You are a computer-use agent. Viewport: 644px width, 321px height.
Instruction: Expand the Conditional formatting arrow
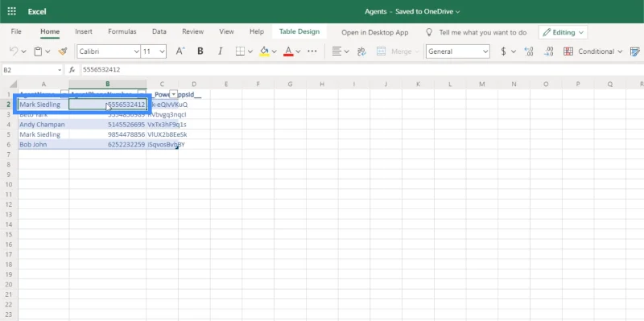pos(620,51)
